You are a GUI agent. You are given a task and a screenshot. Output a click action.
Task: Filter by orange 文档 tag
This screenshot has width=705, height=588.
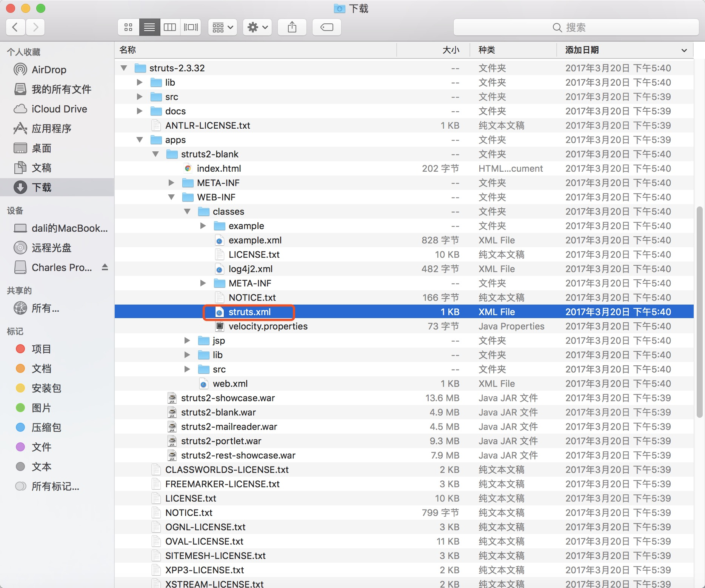pyautogui.click(x=57, y=369)
